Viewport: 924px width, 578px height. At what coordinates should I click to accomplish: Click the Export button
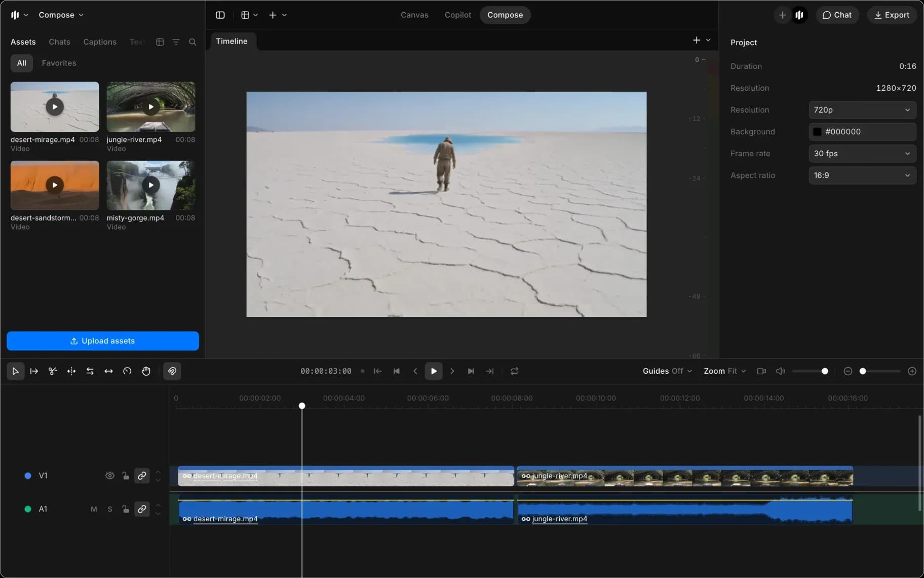tap(892, 15)
